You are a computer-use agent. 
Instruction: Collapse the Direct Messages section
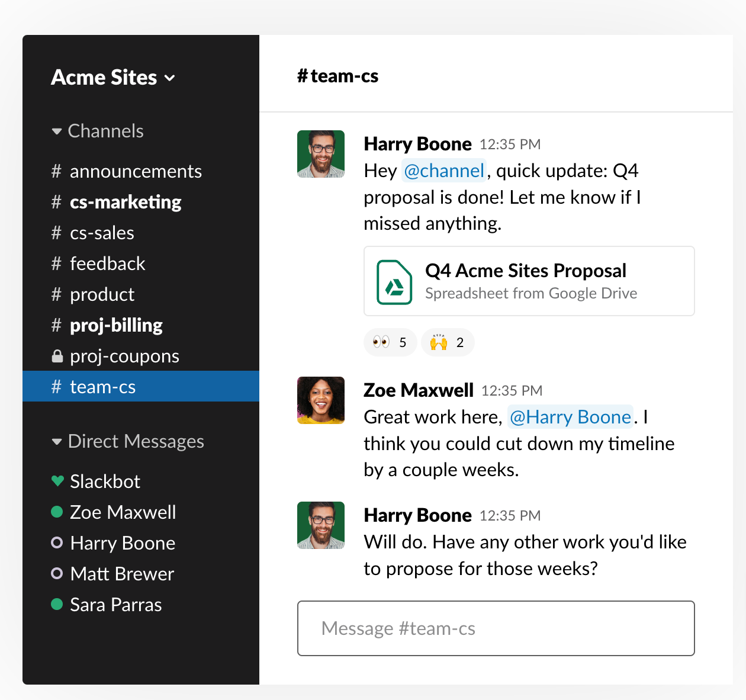tap(56, 441)
